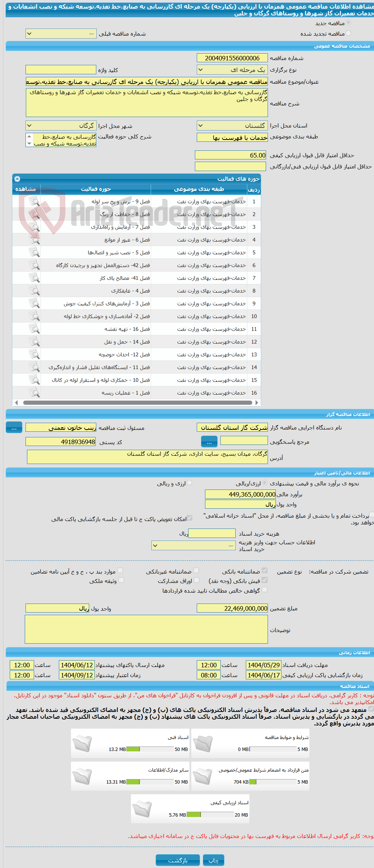Step down in شرح کلی حوزه فعالیت box
This screenshot has height=868, width=374.
click(x=29, y=143)
